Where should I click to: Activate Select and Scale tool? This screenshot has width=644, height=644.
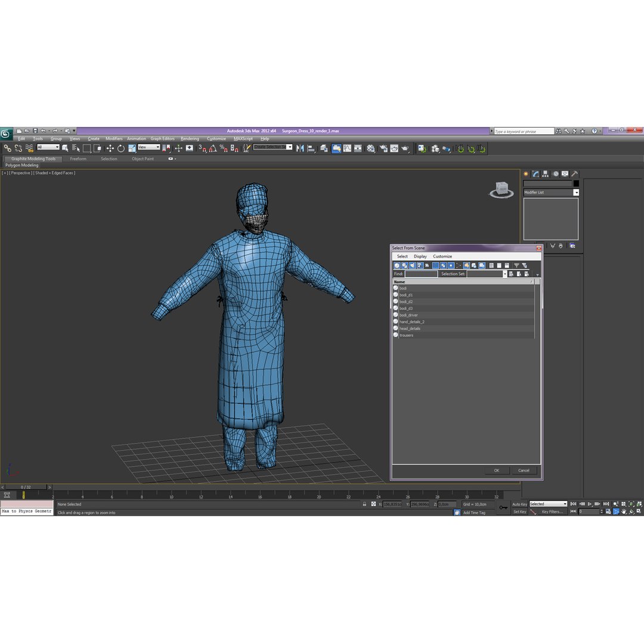tap(132, 148)
